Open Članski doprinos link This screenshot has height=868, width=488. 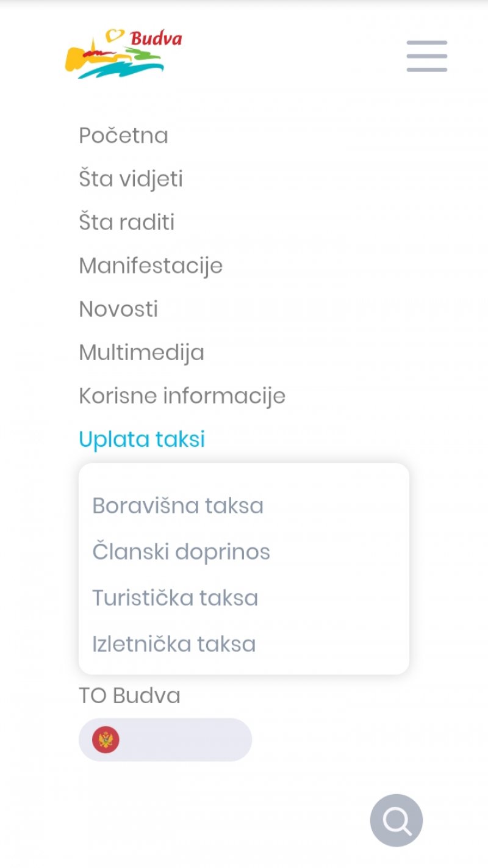coord(181,552)
